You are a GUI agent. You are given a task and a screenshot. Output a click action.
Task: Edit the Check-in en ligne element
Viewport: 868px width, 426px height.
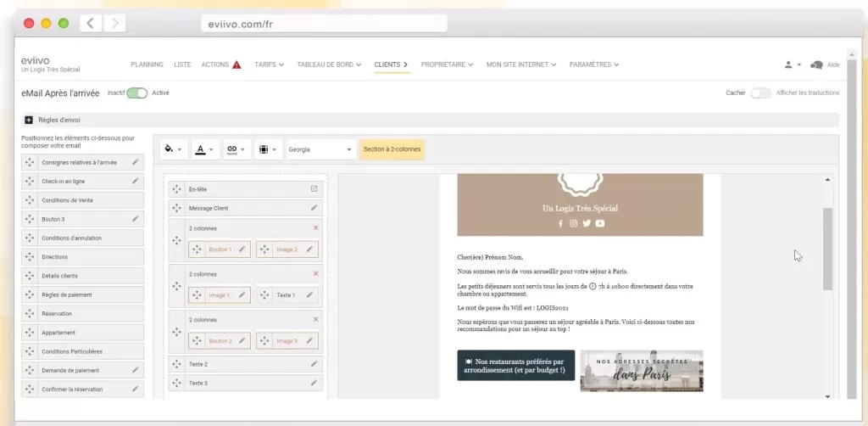136,181
